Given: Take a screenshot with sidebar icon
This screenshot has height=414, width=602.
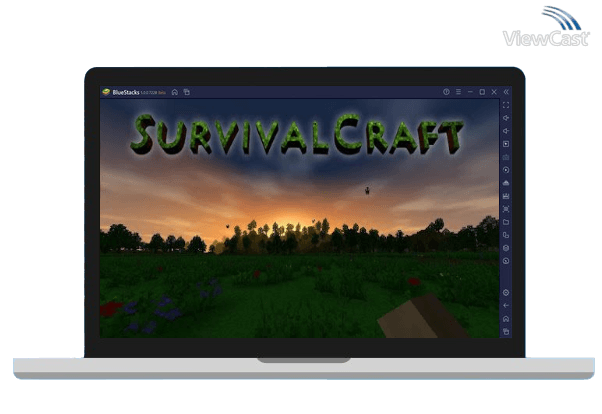Looking at the screenshot, I should tap(506, 209).
